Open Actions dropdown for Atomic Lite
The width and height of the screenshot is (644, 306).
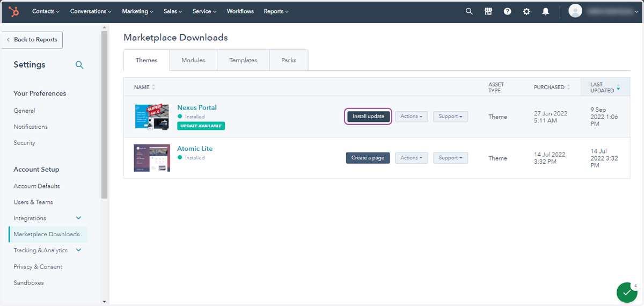(412, 158)
